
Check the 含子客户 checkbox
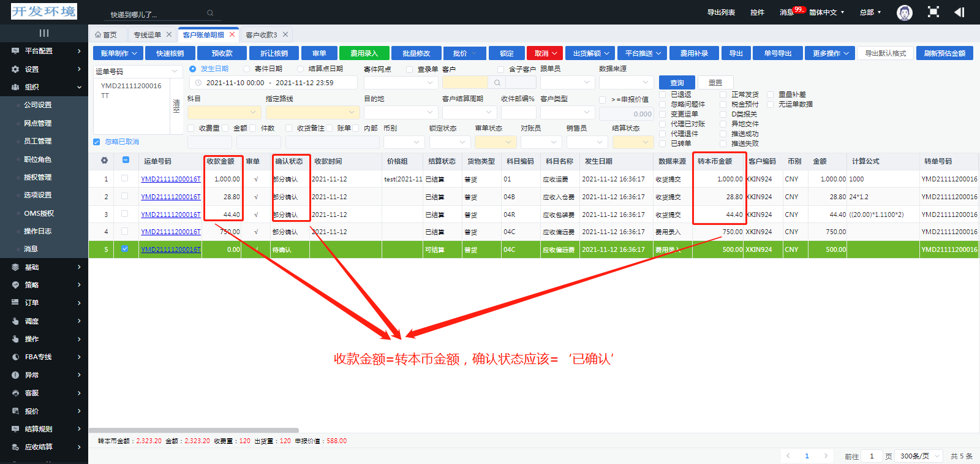(500, 69)
